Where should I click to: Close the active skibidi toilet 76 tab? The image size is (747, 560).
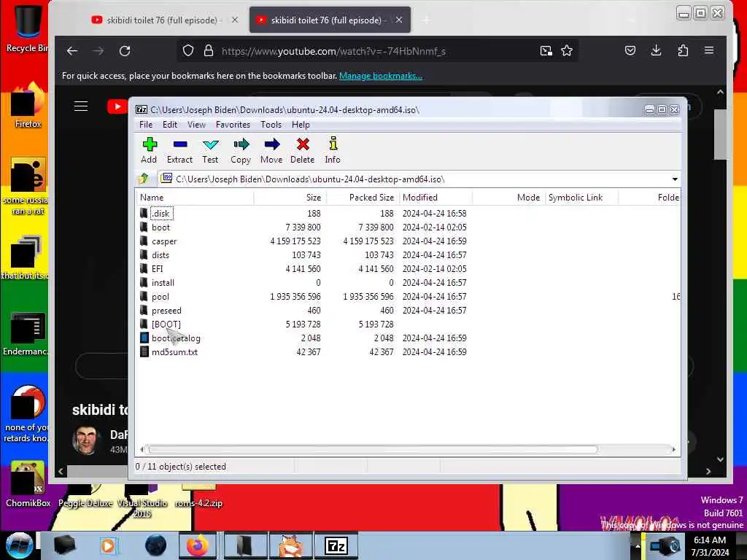(x=399, y=20)
